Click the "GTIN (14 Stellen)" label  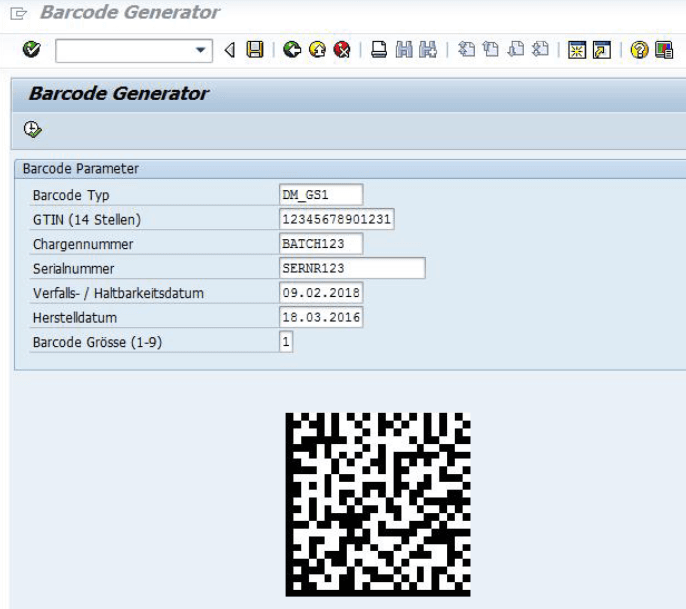click(87, 220)
